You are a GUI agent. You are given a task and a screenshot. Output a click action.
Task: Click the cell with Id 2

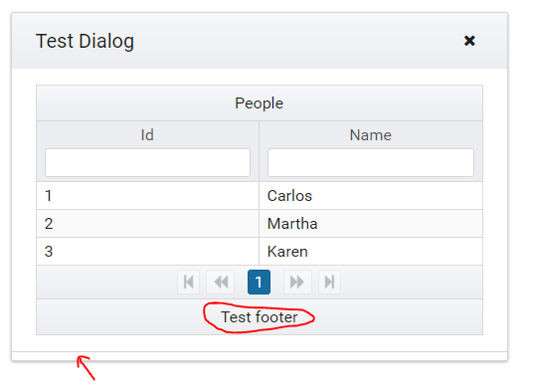click(147, 224)
